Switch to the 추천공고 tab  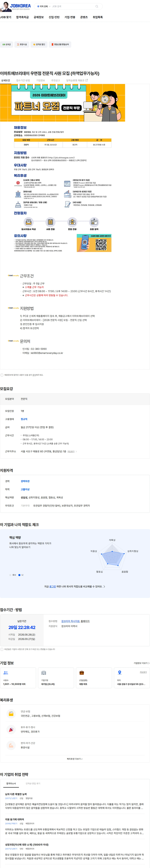56,81
